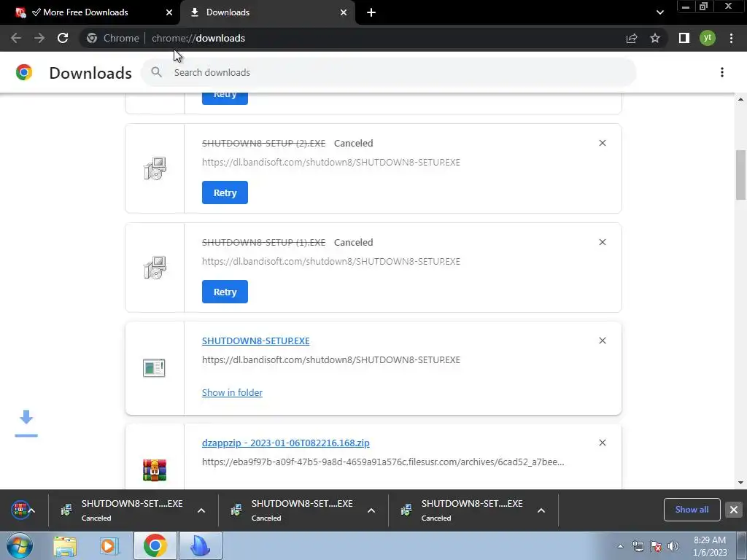747x560 pixels.
Task: Reload the Downloads page
Action: [63, 38]
